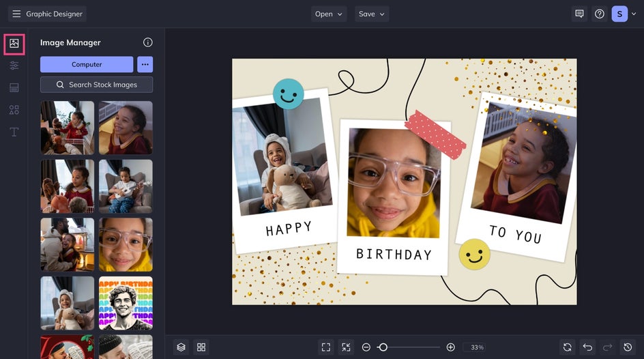Zoom in with the plus icon

[x=450, y=347]
